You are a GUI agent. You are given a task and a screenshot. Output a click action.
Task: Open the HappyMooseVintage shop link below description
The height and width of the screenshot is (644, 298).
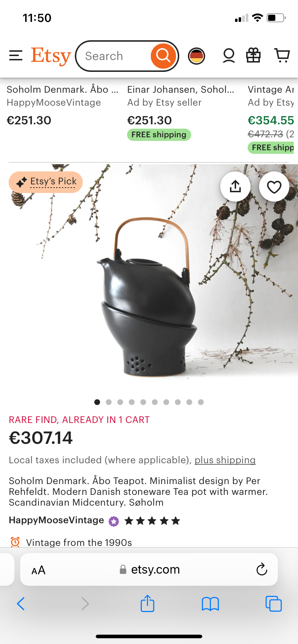click(x=57, y=520)
